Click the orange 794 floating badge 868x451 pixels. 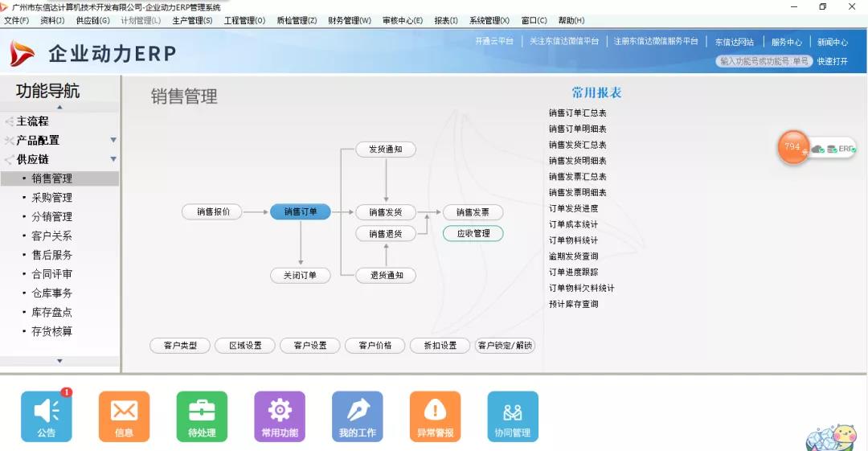(793, 147)
